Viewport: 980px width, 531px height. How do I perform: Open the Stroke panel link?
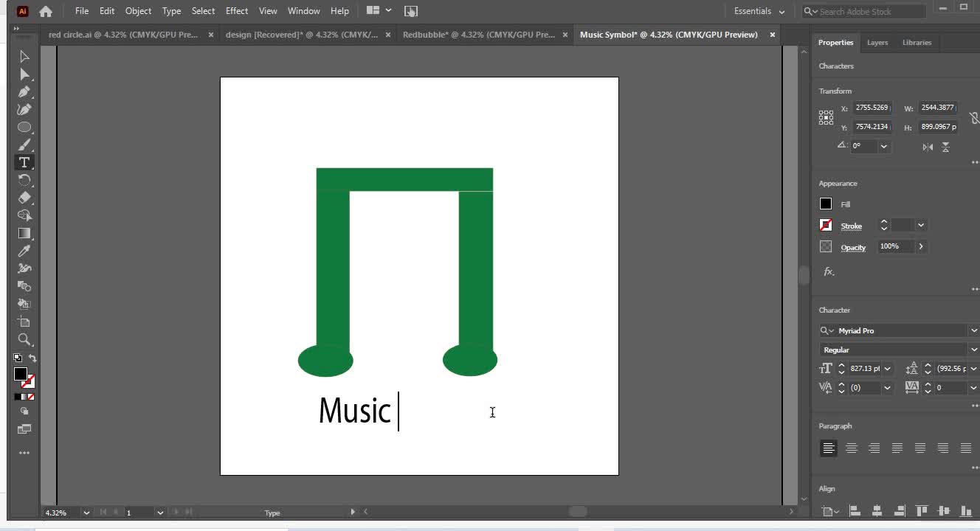tap(852, 226)
